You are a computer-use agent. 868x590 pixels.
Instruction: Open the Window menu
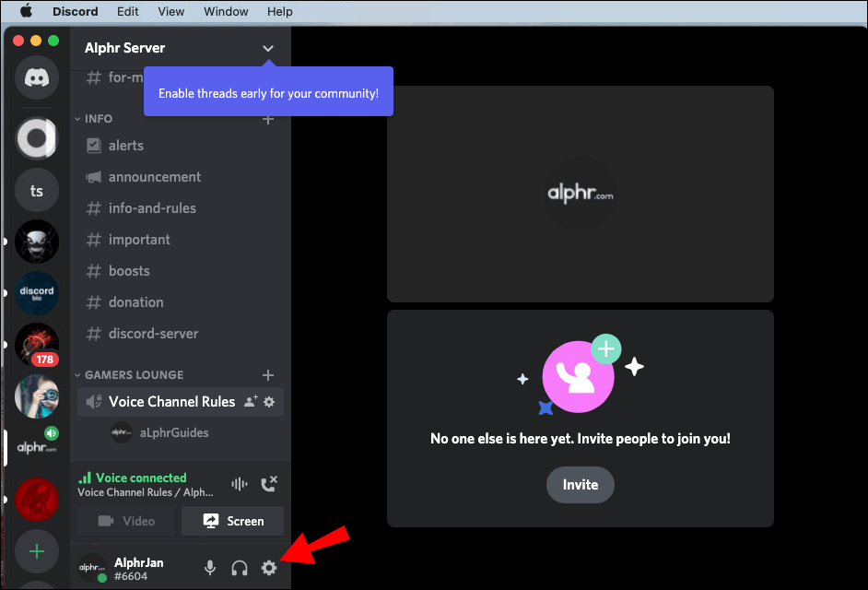pos(226,12)
